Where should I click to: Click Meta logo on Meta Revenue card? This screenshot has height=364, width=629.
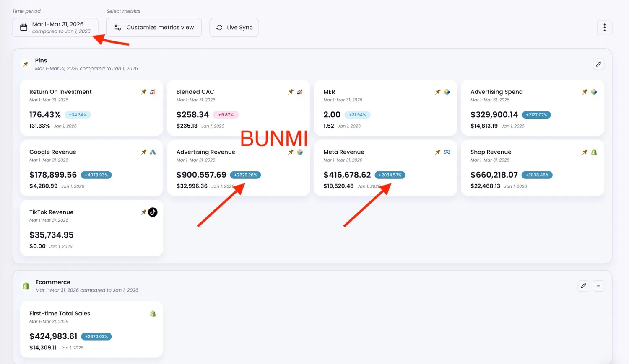[447, 152]
